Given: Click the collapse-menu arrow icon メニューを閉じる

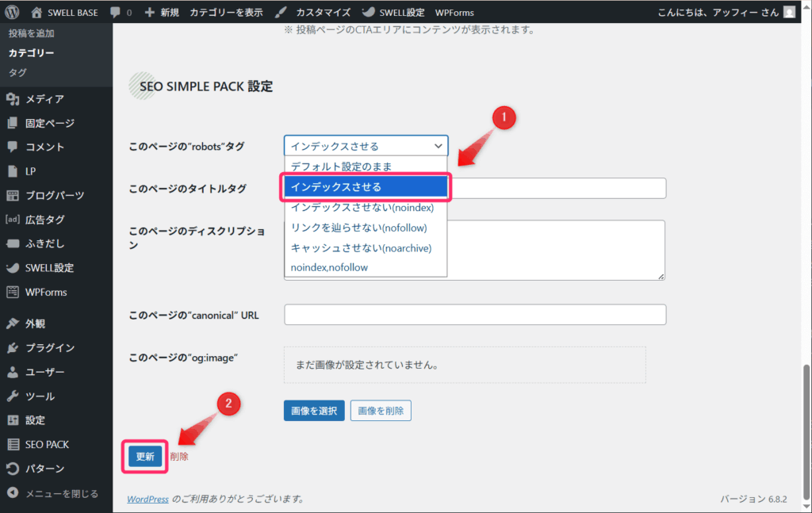Looking at the screenshot, I should (13, 493).
